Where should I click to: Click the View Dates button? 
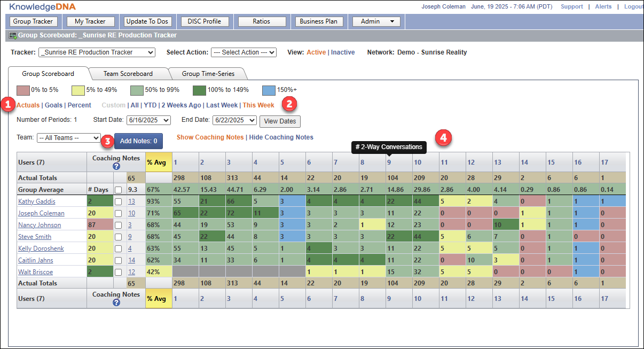(280, 121)
